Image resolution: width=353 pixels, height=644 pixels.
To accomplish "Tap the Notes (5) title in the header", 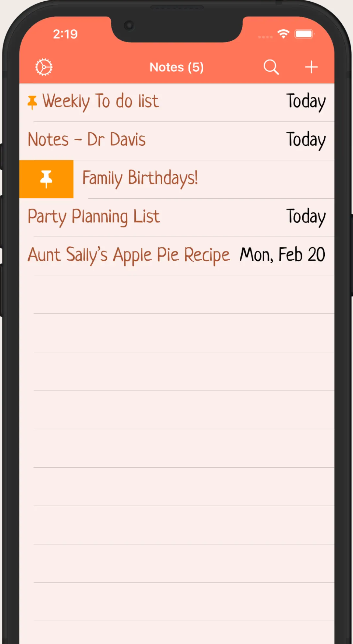I will point(176,67).
